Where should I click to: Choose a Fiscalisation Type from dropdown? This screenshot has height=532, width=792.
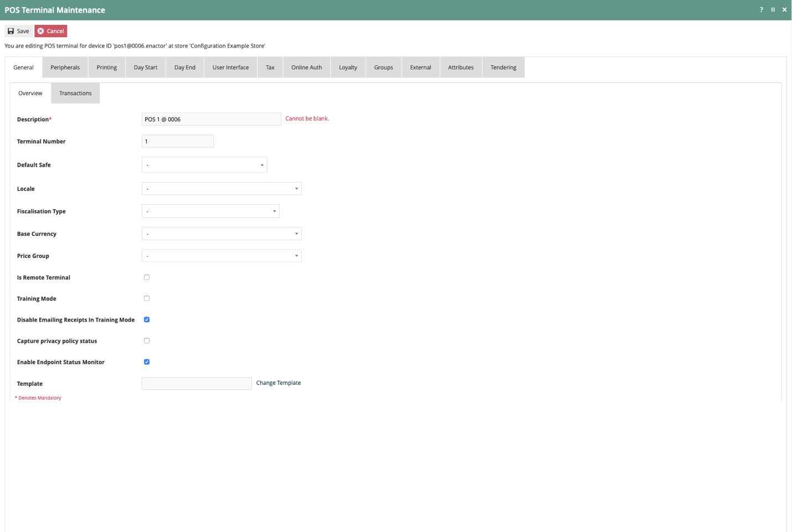click(210, 211)
